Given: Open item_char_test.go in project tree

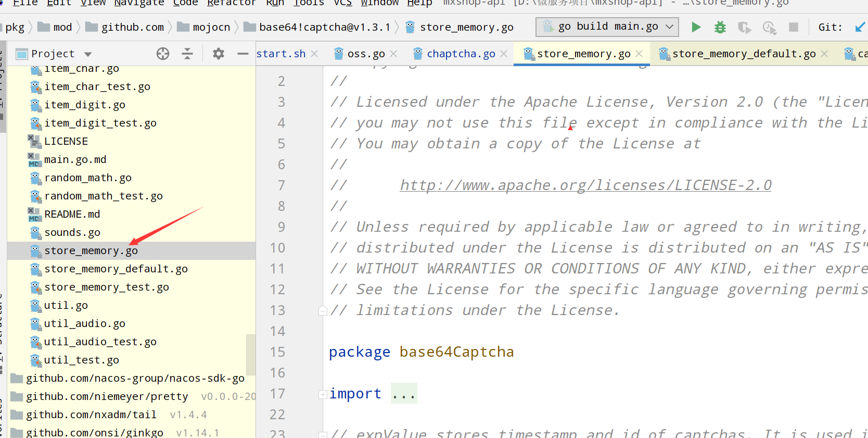Looking at the screenshot, I should click(x=97, y=86).
